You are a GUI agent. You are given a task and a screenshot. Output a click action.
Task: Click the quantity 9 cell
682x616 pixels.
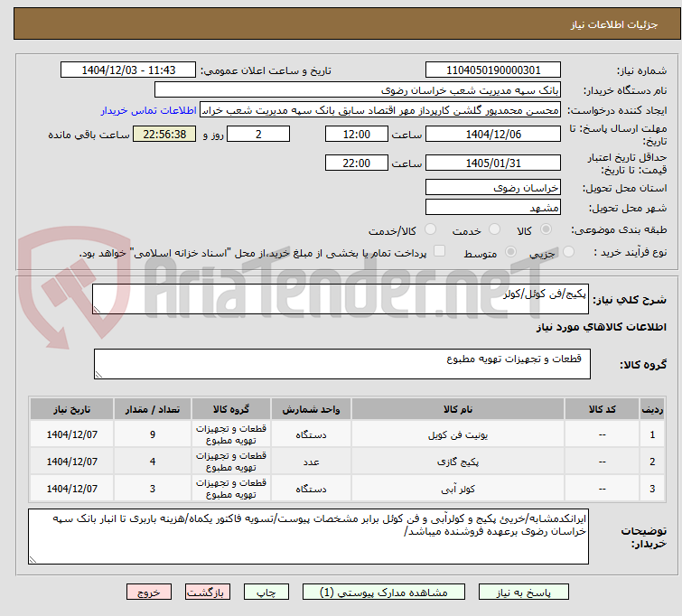coord(153,434)
